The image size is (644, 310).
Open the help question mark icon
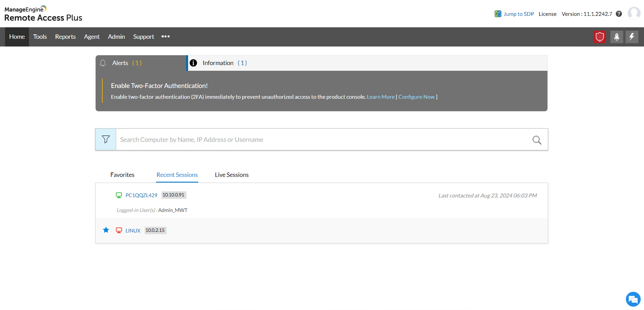619,14
